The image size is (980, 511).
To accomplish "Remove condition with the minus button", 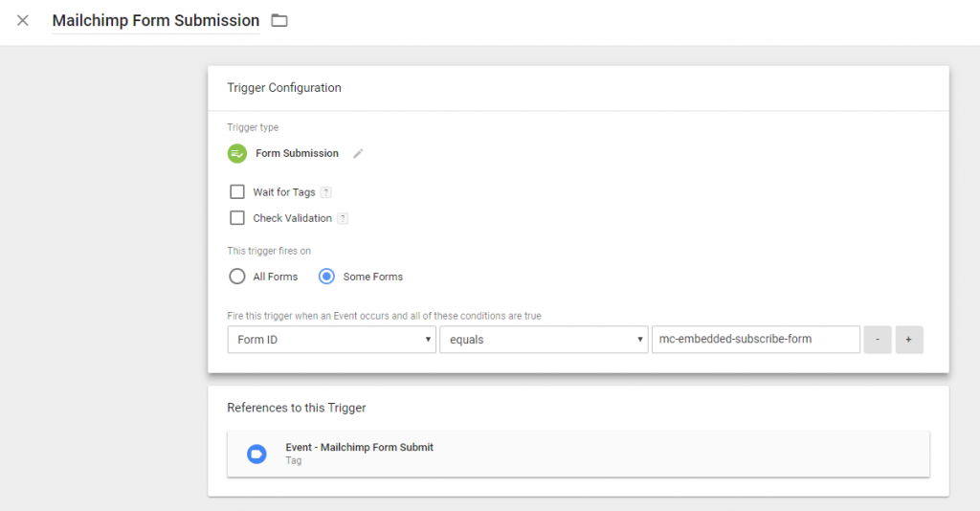I will 878,340.
